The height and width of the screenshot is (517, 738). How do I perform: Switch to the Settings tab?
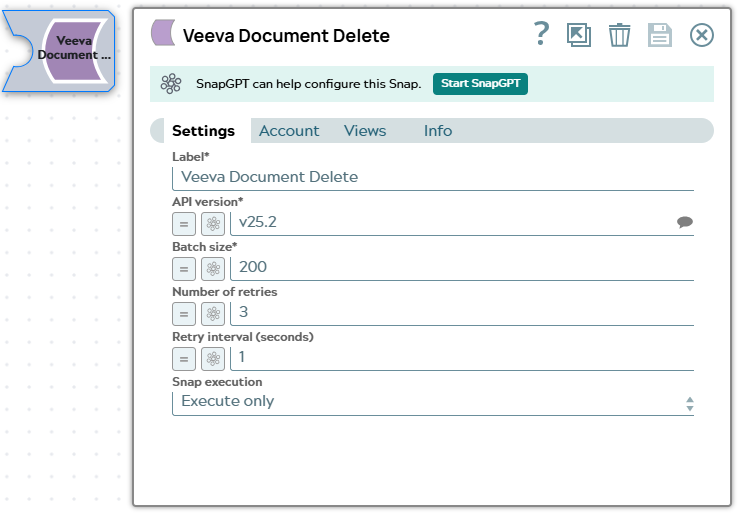coord(203,130)
